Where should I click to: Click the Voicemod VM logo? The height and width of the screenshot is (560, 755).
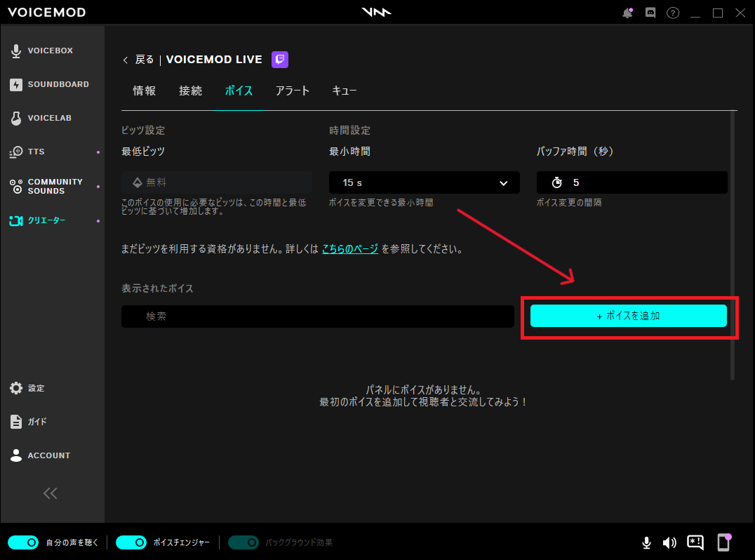pyautogui.click(x=377, y=12)
